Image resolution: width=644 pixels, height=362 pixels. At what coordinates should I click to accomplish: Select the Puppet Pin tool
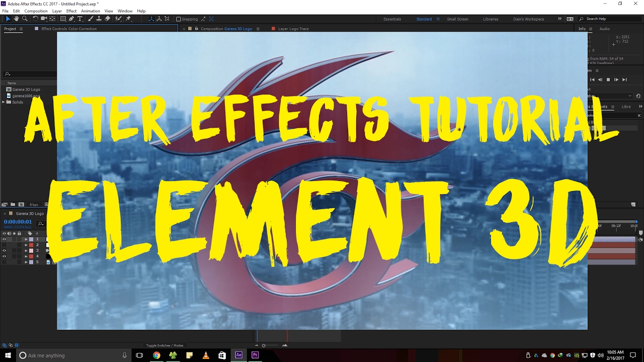128,19
